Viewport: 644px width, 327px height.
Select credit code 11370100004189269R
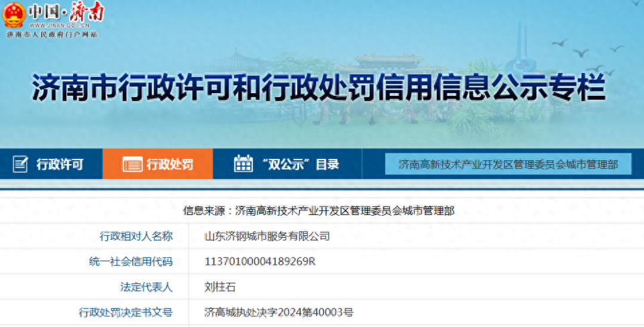click(260, 261)
